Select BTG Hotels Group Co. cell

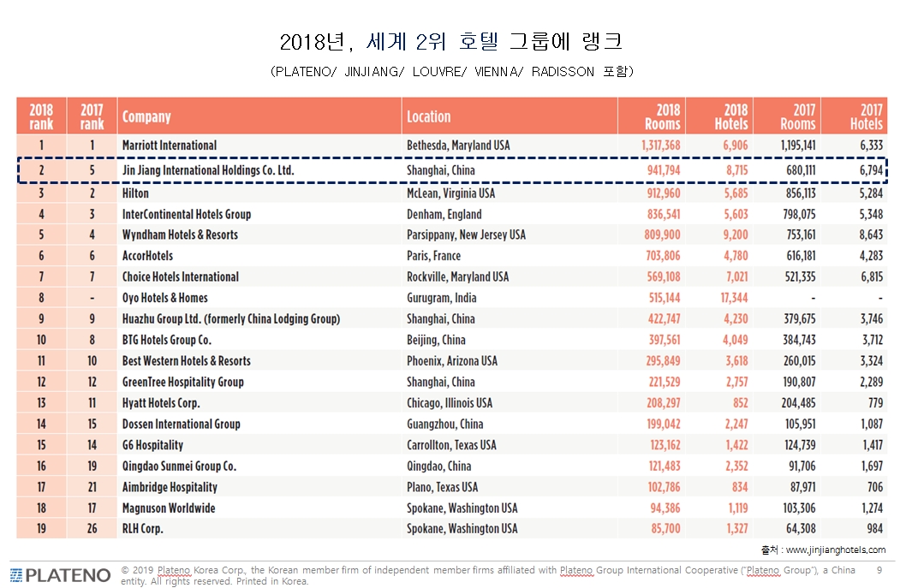pyautogui.click(x=166, y=340)
